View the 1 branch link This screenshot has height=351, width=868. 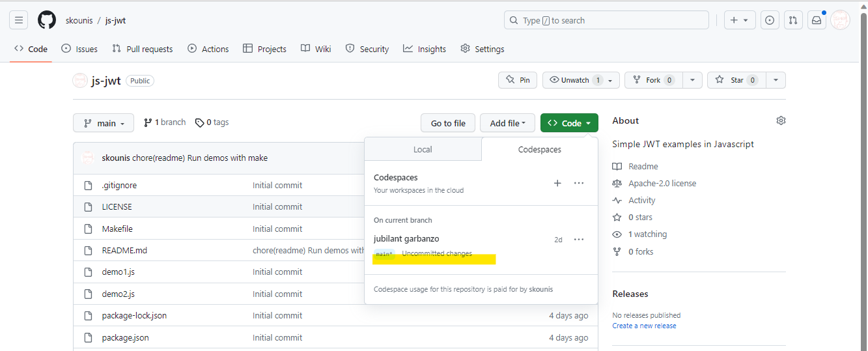pos(165,122)
